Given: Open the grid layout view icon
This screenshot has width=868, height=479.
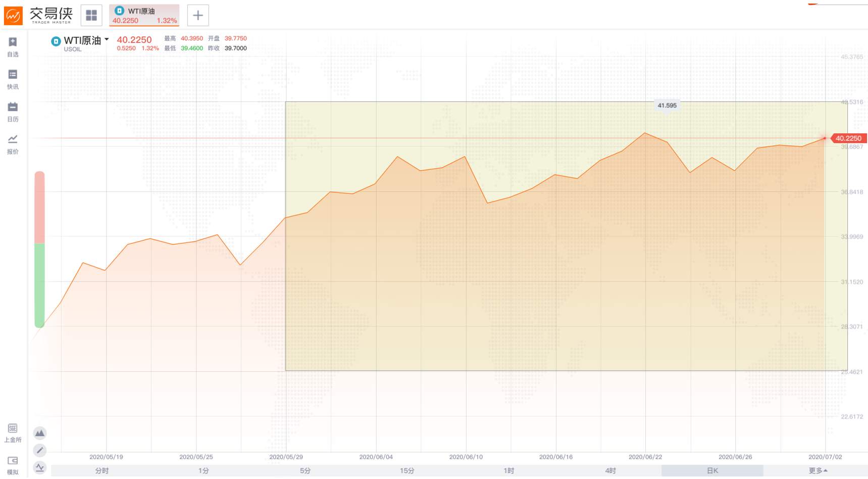Looking at the screenshot, I should [91, 16].
